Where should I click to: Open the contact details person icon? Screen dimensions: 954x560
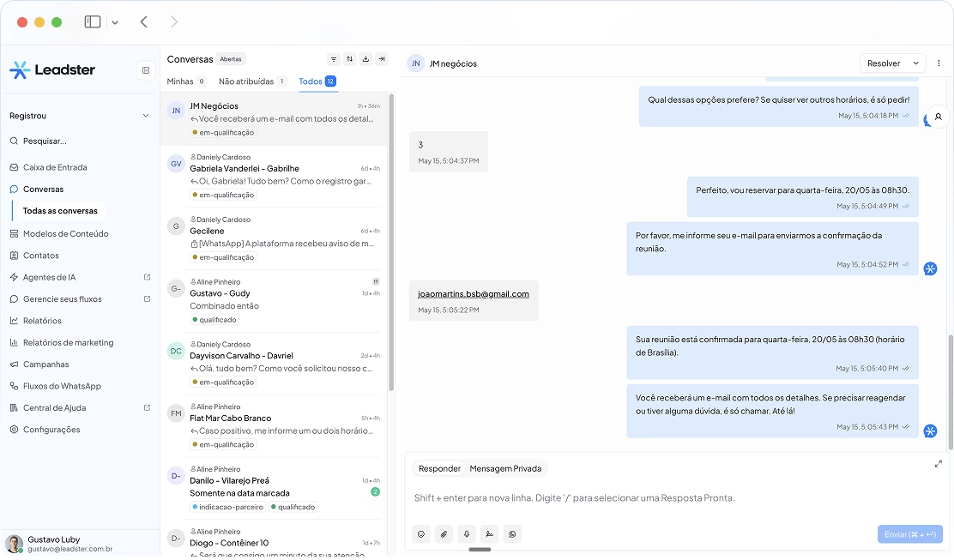coord(939,117)
